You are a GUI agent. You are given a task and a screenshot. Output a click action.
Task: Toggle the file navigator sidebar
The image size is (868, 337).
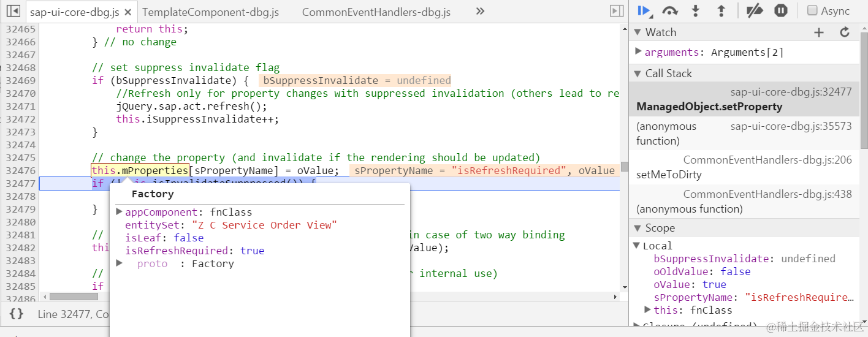(13, 11)
